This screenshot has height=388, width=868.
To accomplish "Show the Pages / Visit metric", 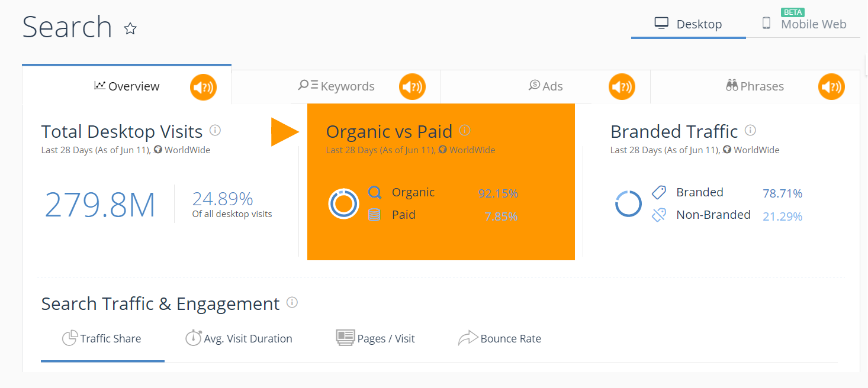I will tap(375, 339).
